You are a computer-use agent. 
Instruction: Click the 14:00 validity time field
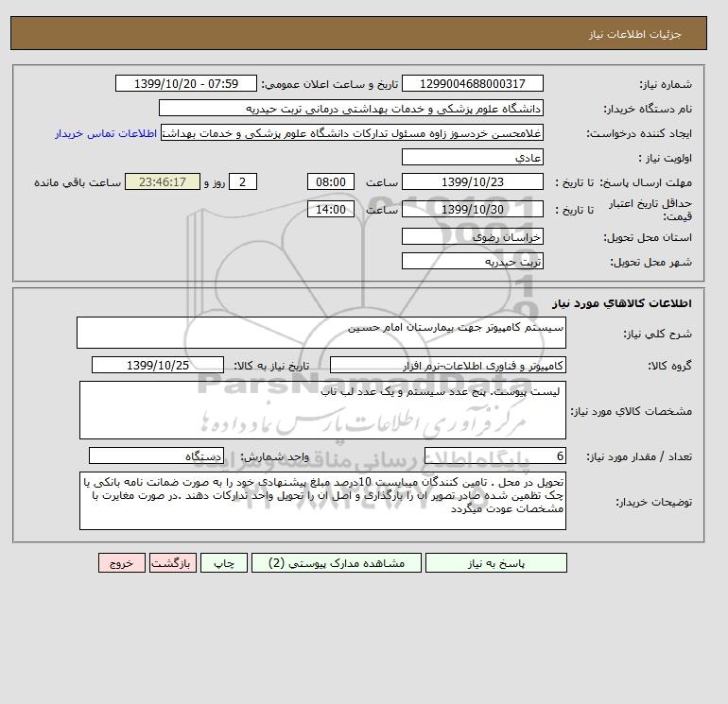331,209
